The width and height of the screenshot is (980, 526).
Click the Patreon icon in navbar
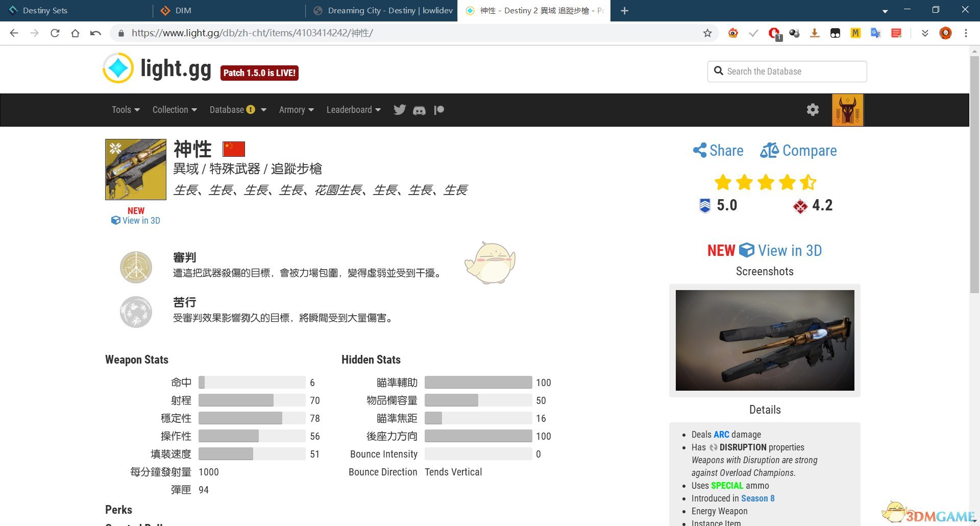439,110
